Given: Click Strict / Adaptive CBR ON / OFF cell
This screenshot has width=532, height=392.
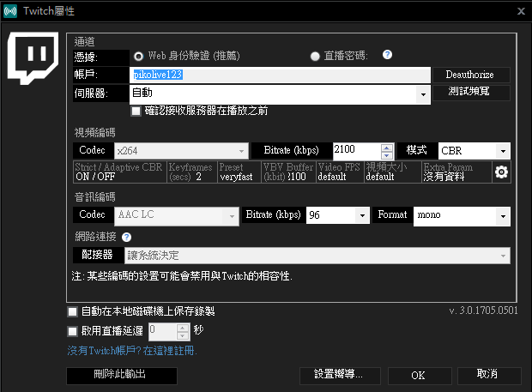Looking at the screenshot, I should (120, 172).
